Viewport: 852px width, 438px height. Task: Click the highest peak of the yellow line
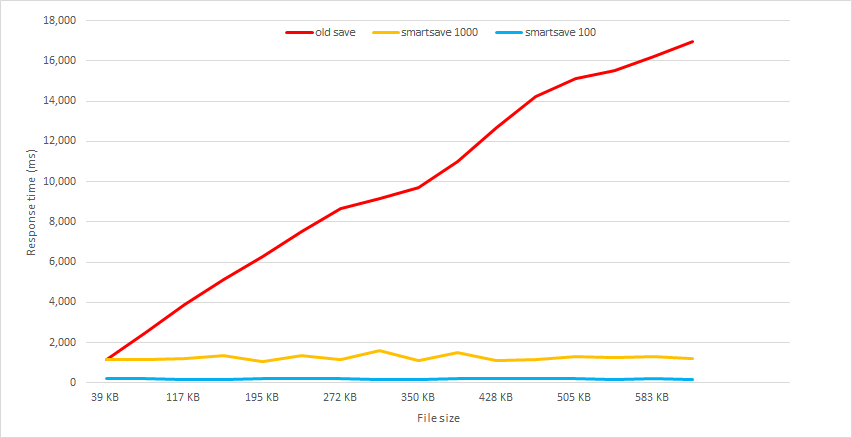[x=379, y=351]
